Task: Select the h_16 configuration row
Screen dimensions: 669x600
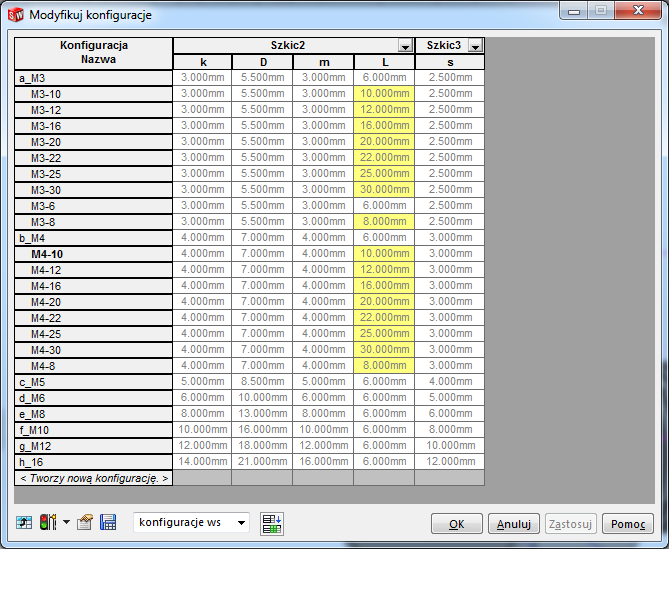Action: [93, 462]
